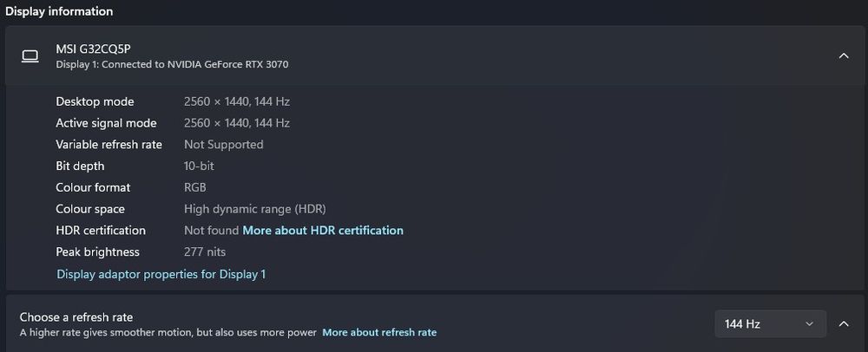Select the Colour space label

pos(90,209)
